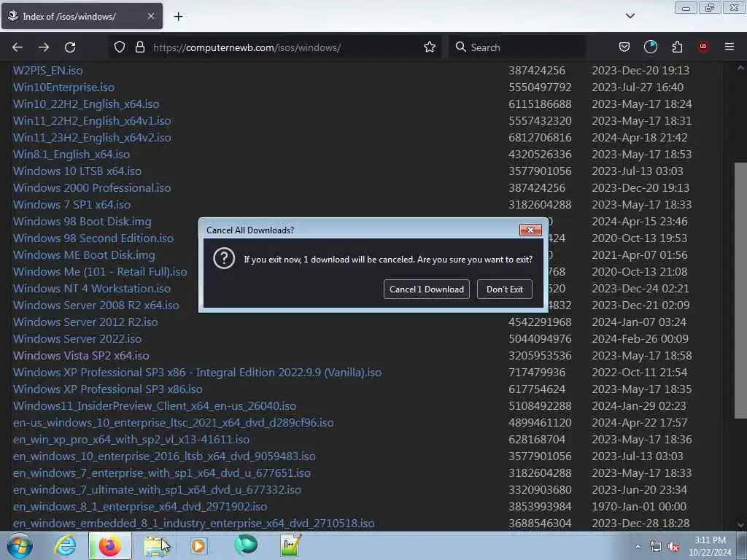Expand the list all tabs chevron

[630, 16]
